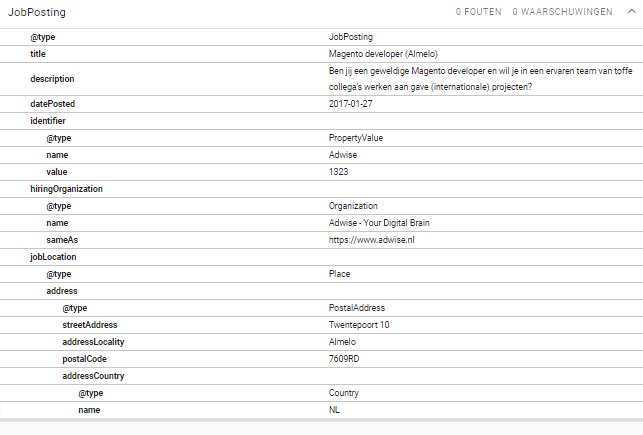643x435 pixels.
Task: Click the 0 Fouten error count
Action: pyautogui.click(x=478, y=12)
